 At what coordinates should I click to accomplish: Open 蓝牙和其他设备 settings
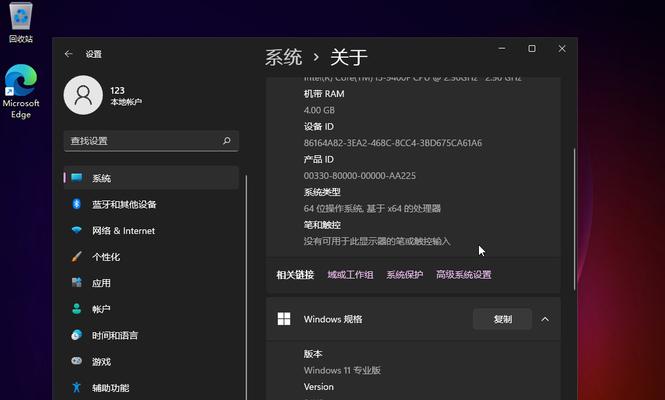(x=151, y=204)
